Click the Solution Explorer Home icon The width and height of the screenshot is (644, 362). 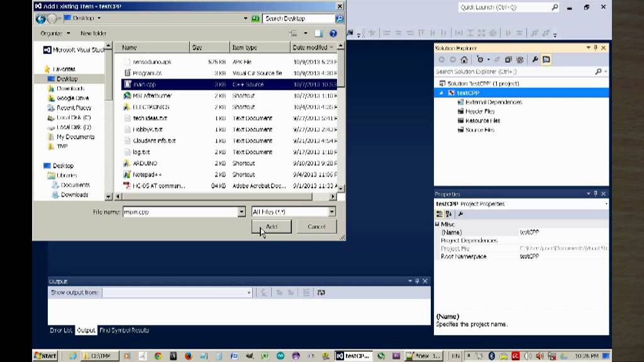coord(464,60)
